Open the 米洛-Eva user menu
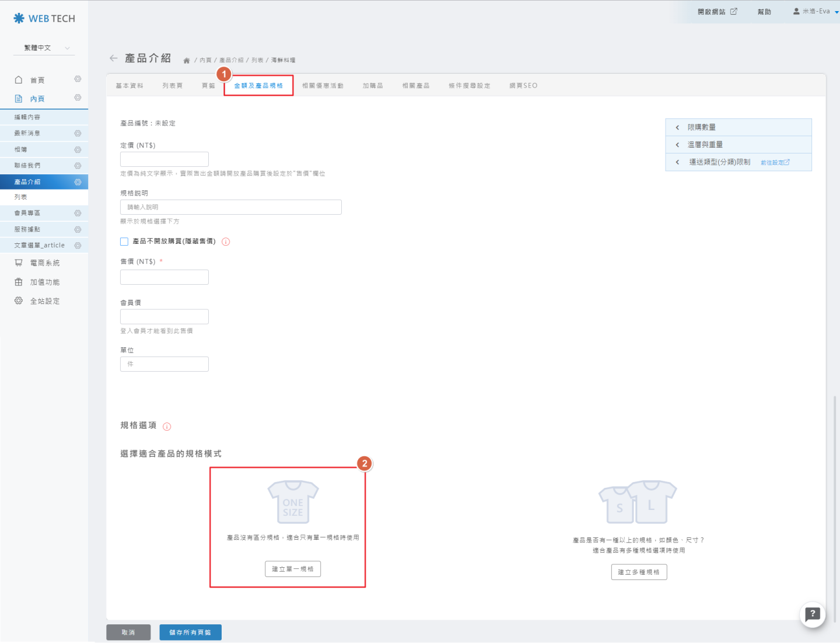 (815, 11)
